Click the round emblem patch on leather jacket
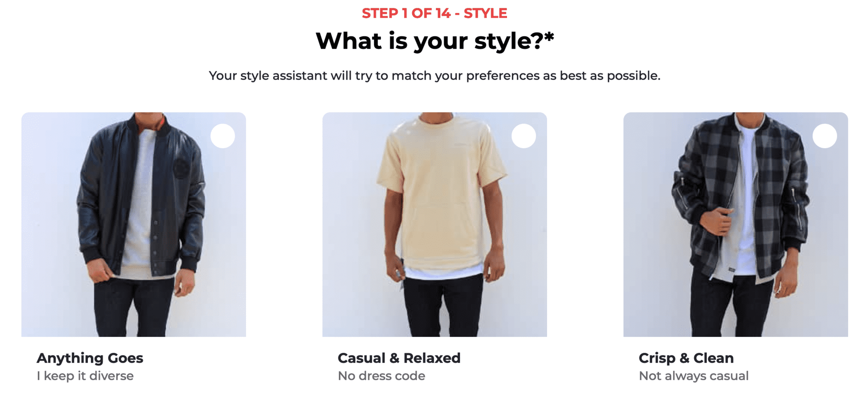This screenshot has width=868, height=398. tap(181, 168)
